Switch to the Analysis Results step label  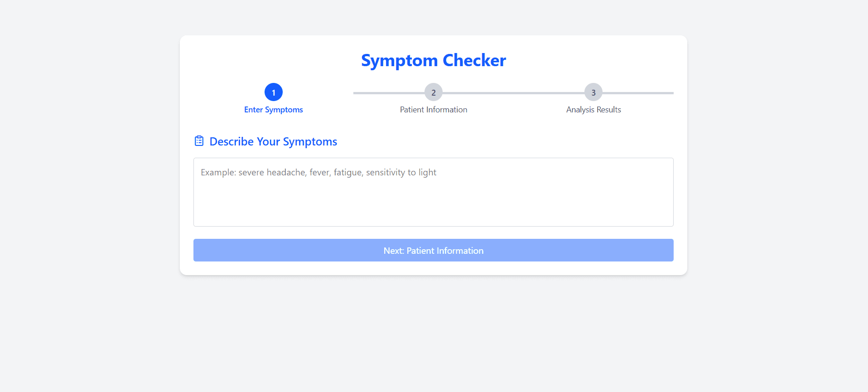593,110
